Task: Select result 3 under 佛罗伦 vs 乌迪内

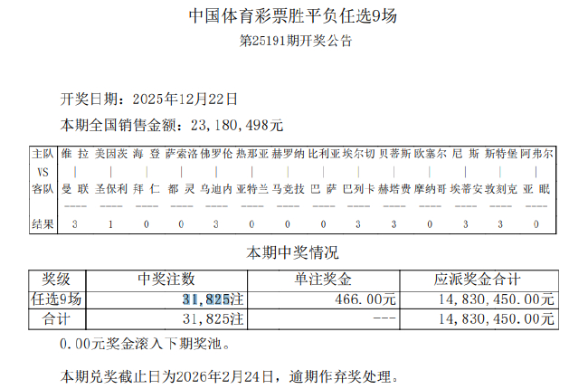Action: coord(216,224)
